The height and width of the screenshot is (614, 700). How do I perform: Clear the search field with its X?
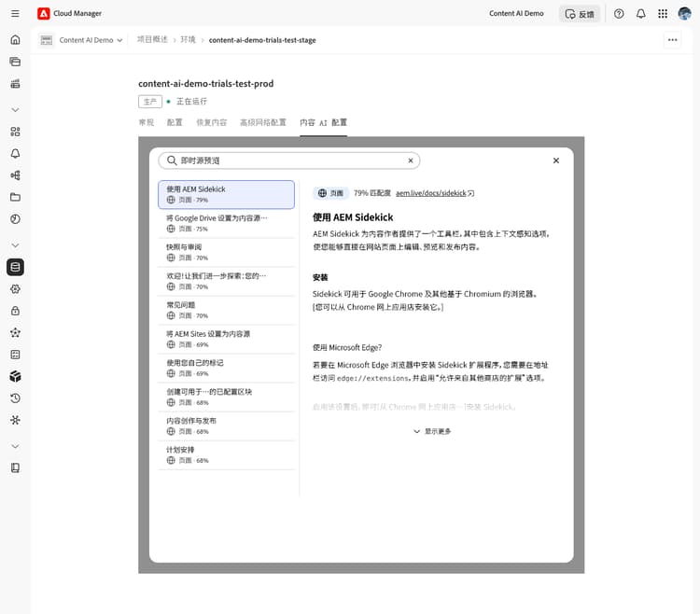click(411, 160)
